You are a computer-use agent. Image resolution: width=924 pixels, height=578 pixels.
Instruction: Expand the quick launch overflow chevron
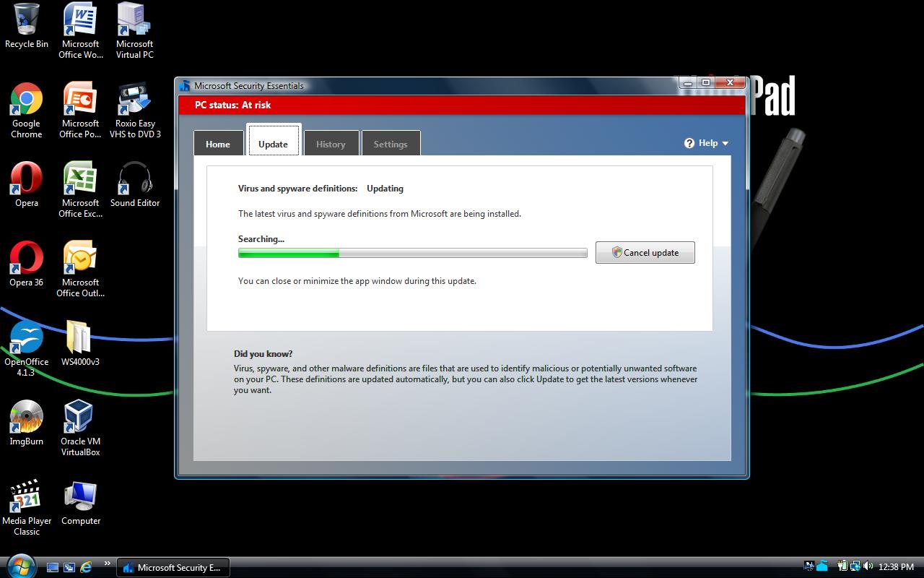[108, 564]
